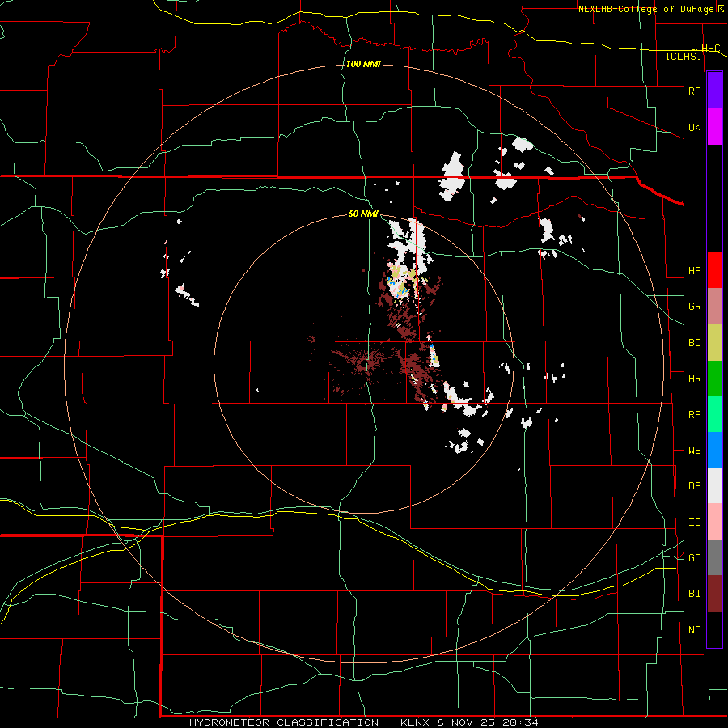Pick the dark green HR swatch

pyautogui.click(x=714, y=379)
